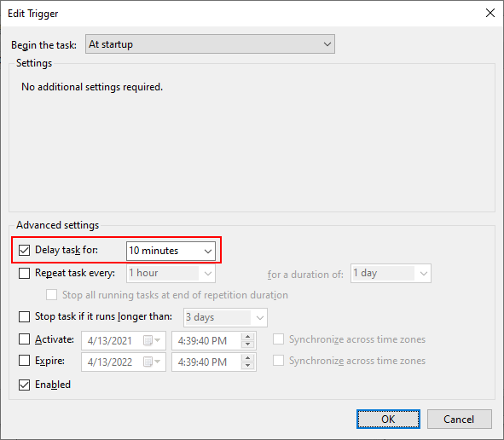Close the Edit Trigger dialog
The image size is (504, 440).
click(490, 13)
